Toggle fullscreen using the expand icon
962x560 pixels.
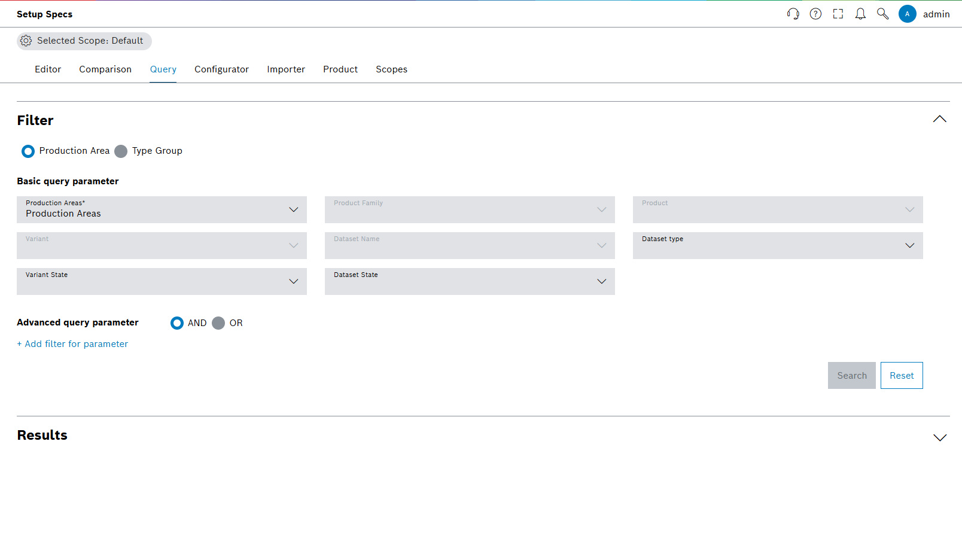point(838,13)
